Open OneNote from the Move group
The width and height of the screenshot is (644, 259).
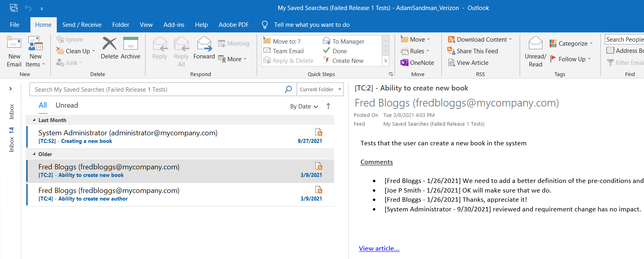417,63
